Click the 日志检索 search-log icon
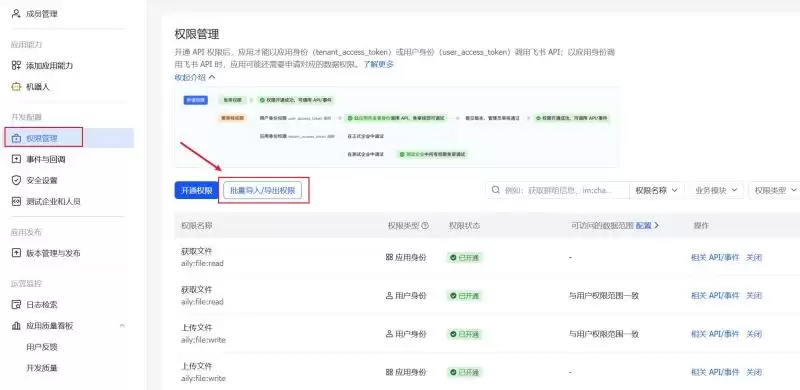The height and width of the screenshot is (390, 800). 16,305
